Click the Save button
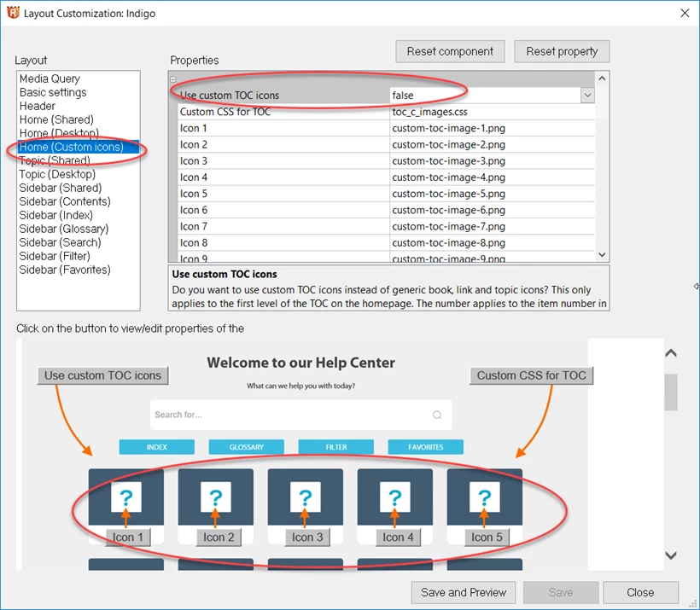 [561, 592]
